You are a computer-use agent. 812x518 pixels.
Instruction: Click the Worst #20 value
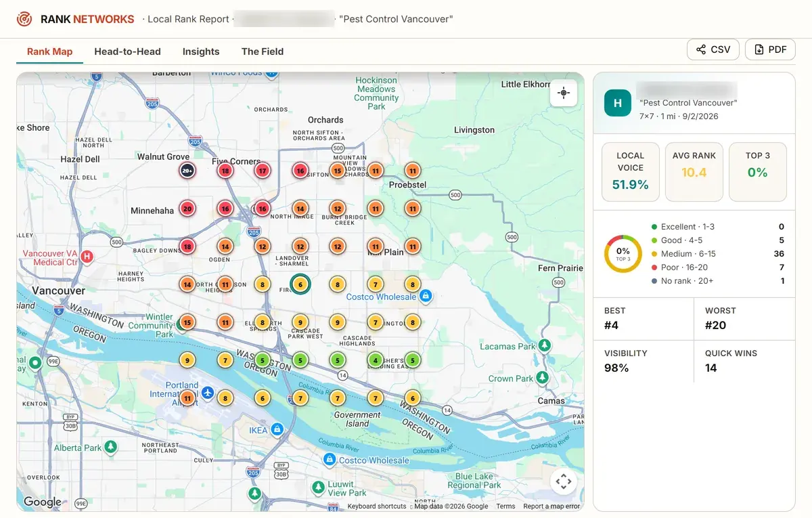(x=715, y=326)
